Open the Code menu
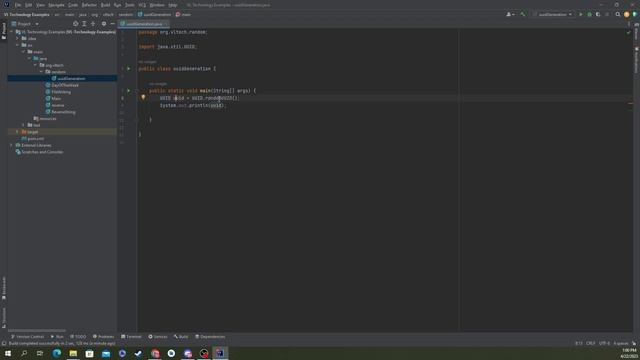640x360 pixels. tap(73, 5)
